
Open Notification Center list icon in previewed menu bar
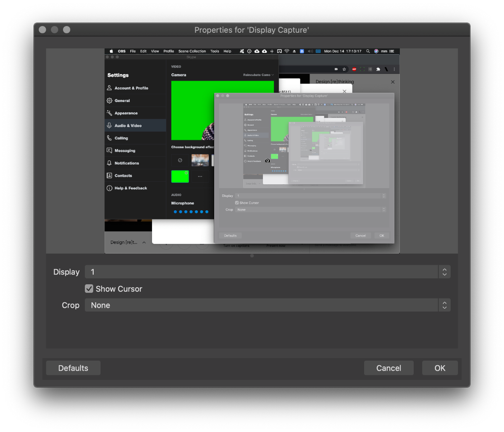coord(392,51)
